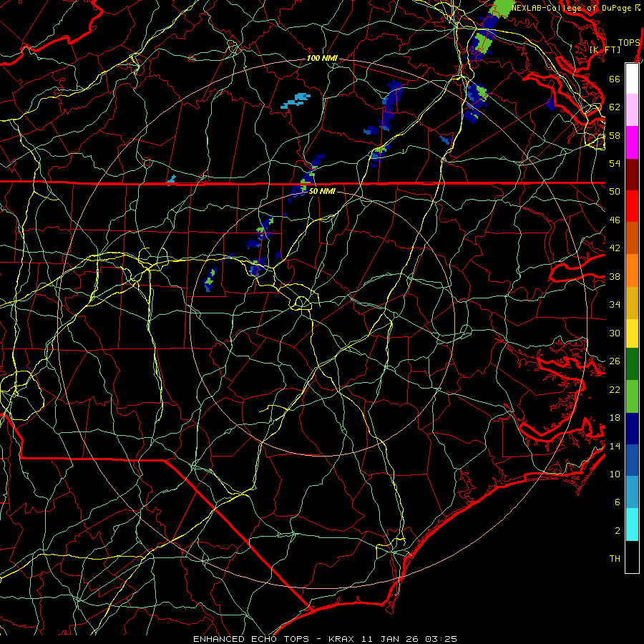Click the 30 legend value
Image resolution: width=644 pixels, height=644 pixels.
(x=615, y=333)
